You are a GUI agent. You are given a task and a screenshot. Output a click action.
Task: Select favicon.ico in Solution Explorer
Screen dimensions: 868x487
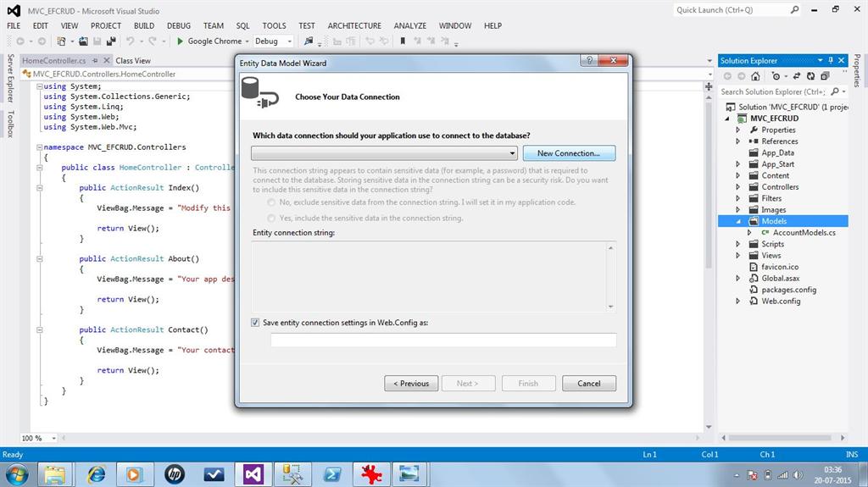pyautogui.click(x=780, y=267)
